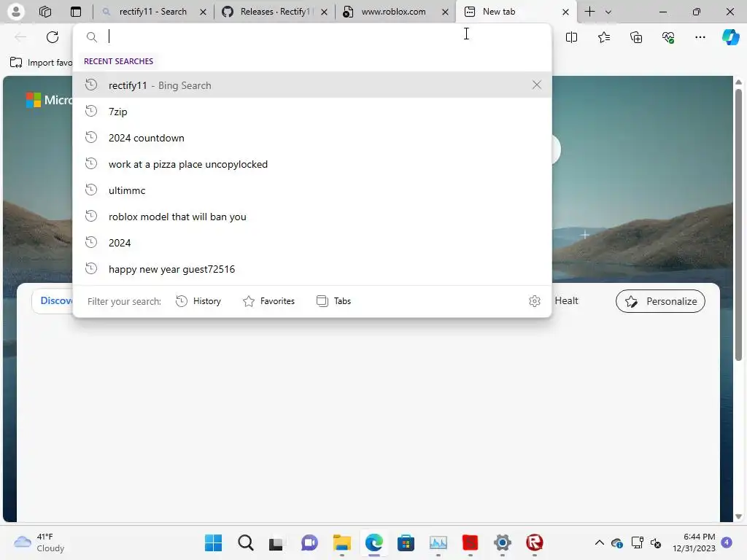Click the muted volume tray icon
The image size is (747, 560).
click(x=656, y=542)
